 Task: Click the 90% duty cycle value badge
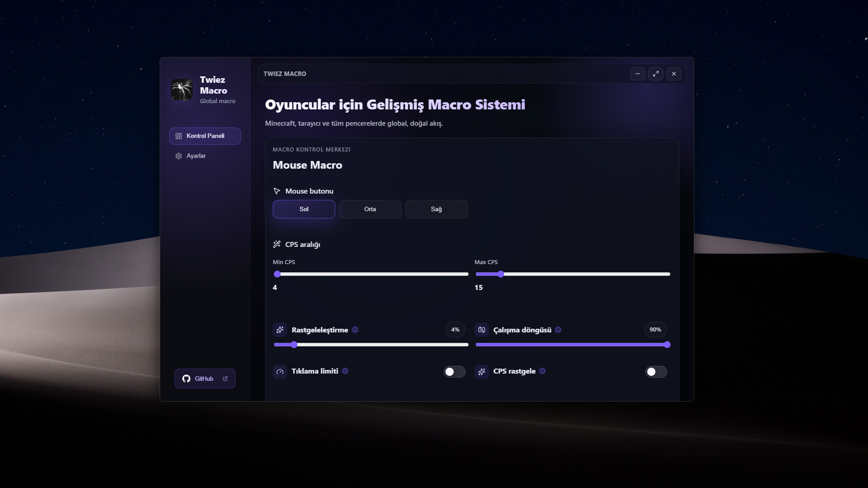pos(655,330)
